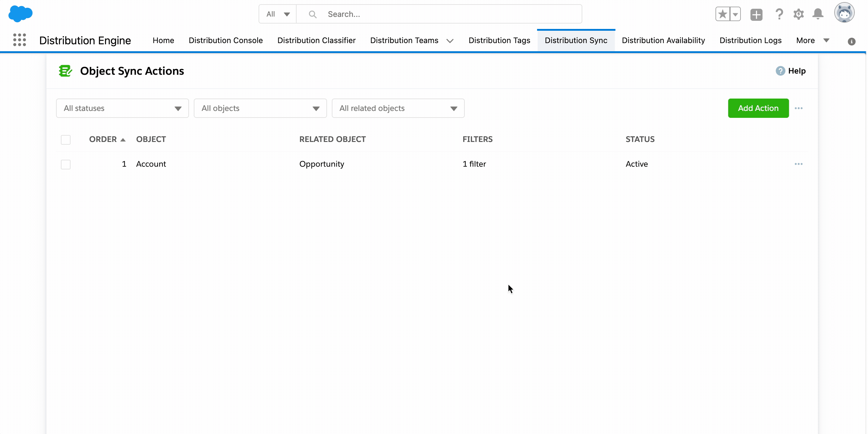Click the Global Actions plus icon
Screen dimensions: 868x434
tap(756, 14)
